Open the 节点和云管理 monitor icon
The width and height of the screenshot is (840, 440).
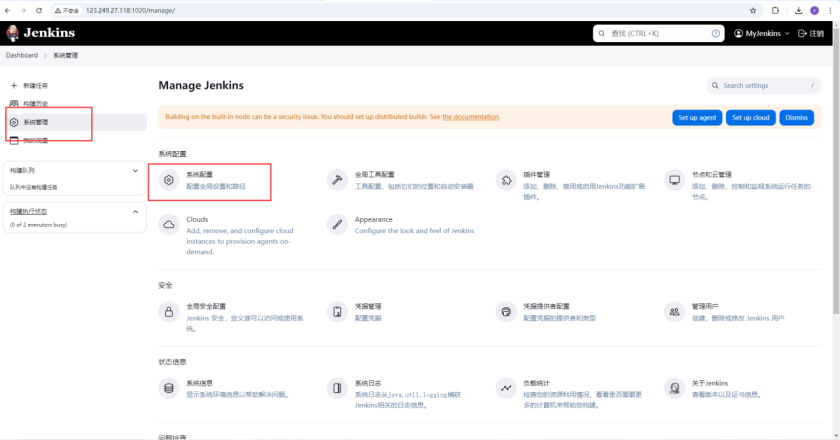click(674, 180)
